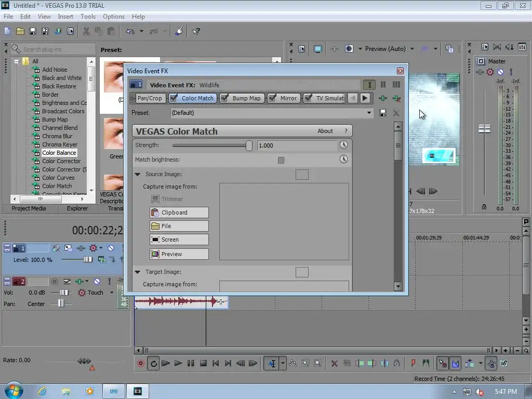532x399 pixels.
Task: Click the Save Preset disk icon
Action: pyautogui.click(x=383, y=113)
